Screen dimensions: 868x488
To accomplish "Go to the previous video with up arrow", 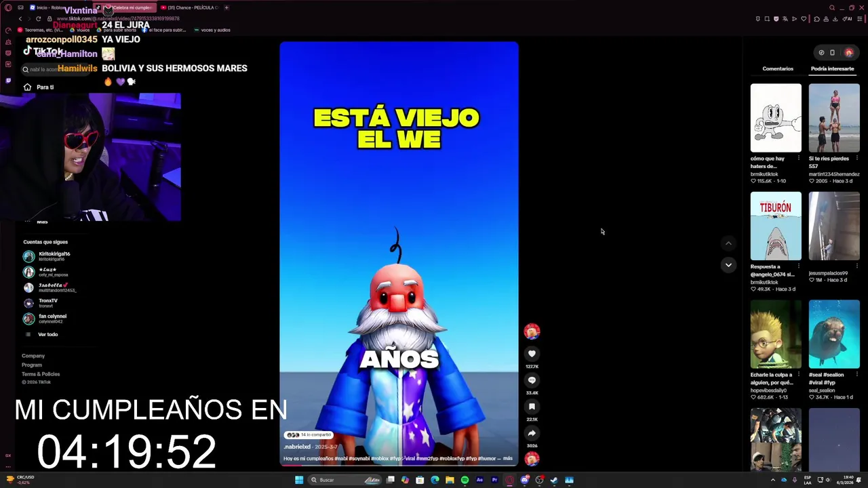I will [728, 243].
